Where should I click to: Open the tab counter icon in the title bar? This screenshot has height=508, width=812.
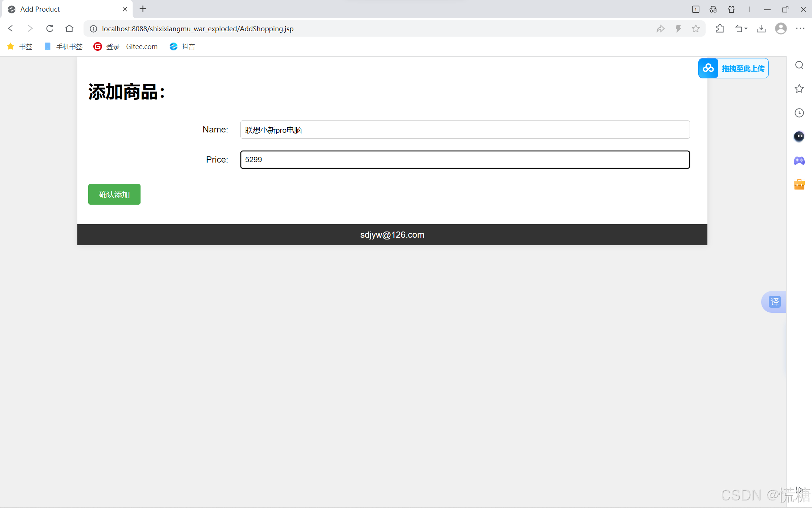(x=695, y=9)
